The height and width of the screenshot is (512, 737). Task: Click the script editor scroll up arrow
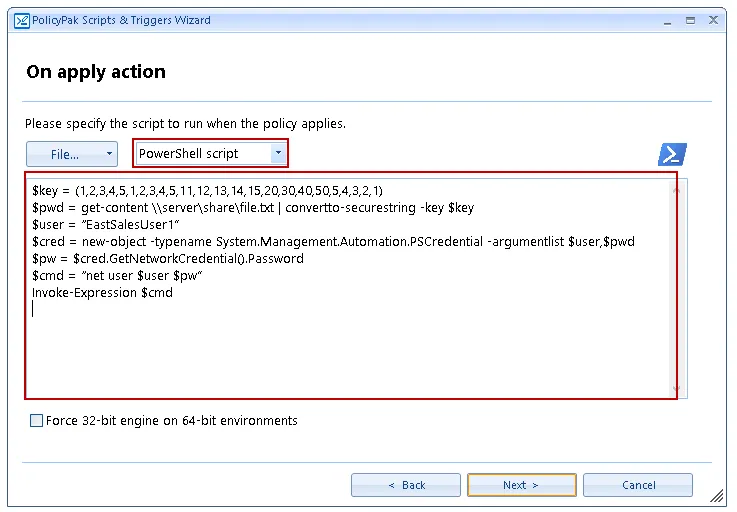[677, 189]
